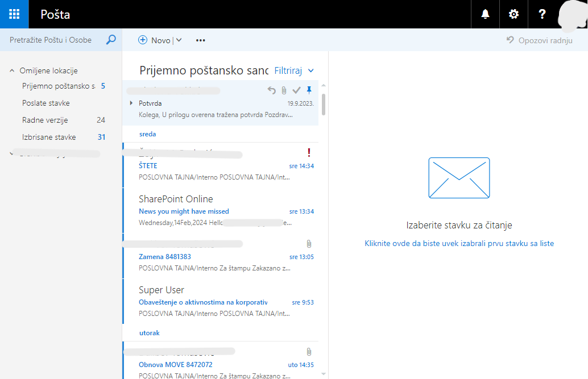Click Opozovi radnju undo button

tap(539, 40)
